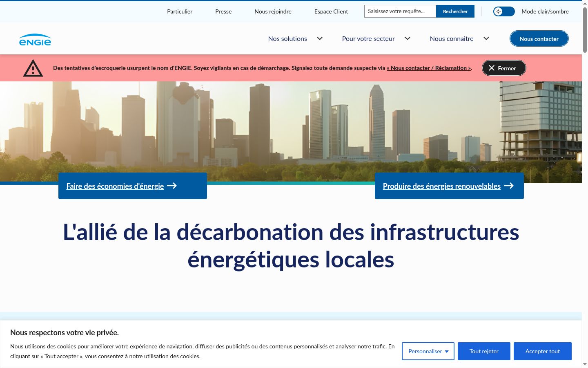Open the Pour votre secteur menu
Screen dimensions: 588x368
coord(368,38)
